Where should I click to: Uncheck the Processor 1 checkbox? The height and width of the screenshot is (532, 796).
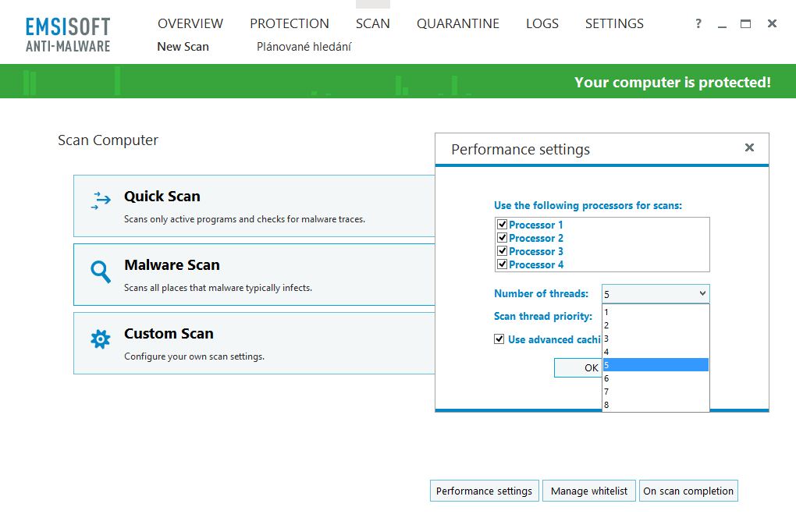(x=503, y=225)
